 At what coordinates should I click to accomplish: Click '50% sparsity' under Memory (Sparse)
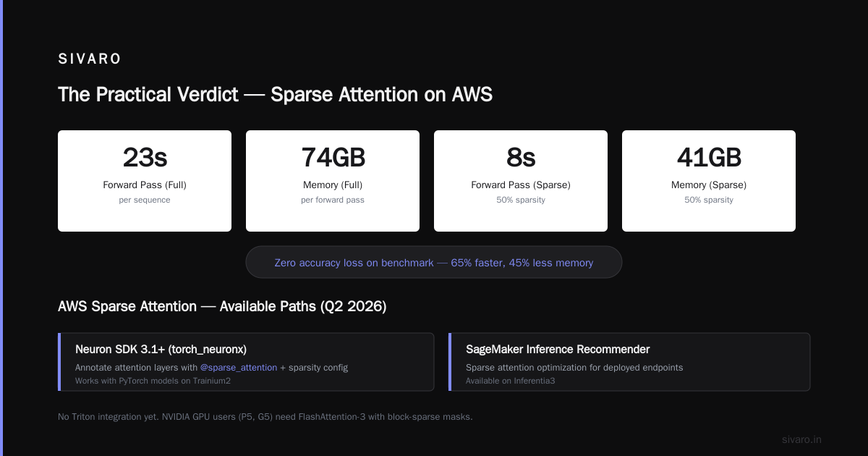click(709, 200)
